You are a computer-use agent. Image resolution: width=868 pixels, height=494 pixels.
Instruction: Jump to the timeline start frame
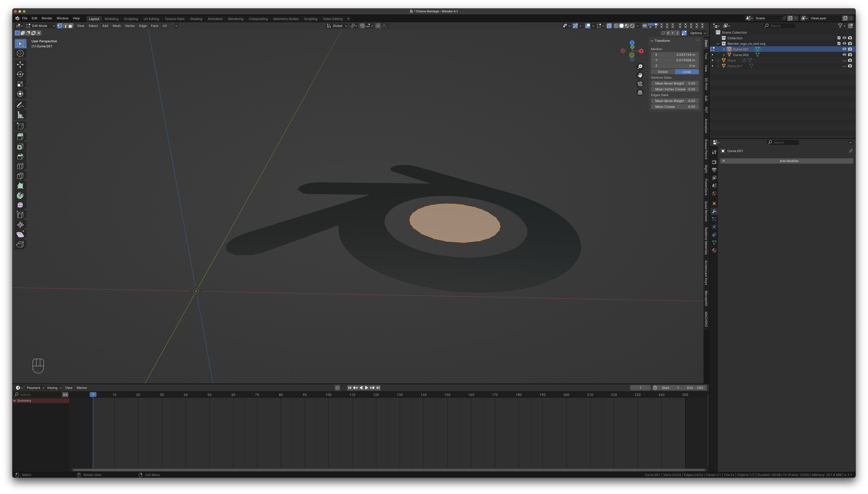[350, 388]
